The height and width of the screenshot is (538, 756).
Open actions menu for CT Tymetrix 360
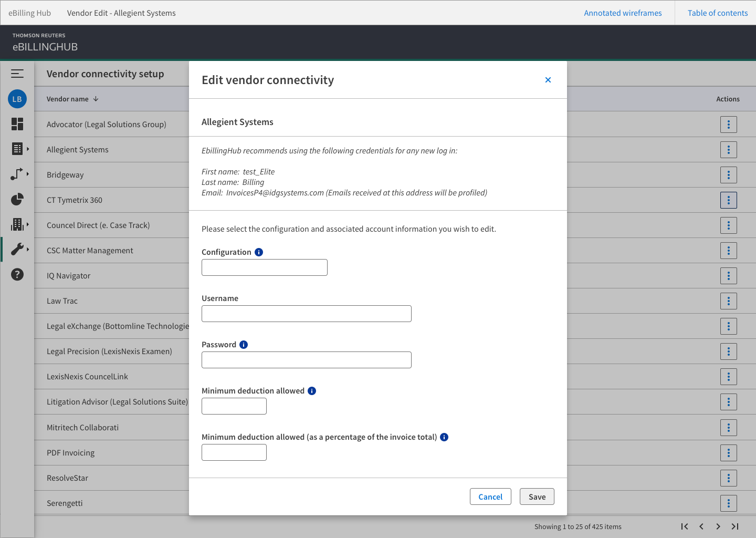point(729,200)
